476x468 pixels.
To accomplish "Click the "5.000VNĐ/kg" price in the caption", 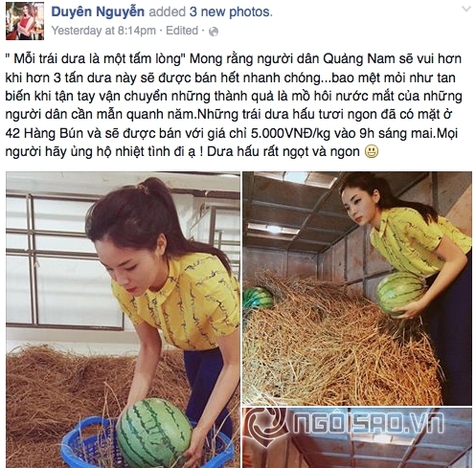I will [290, 133].
